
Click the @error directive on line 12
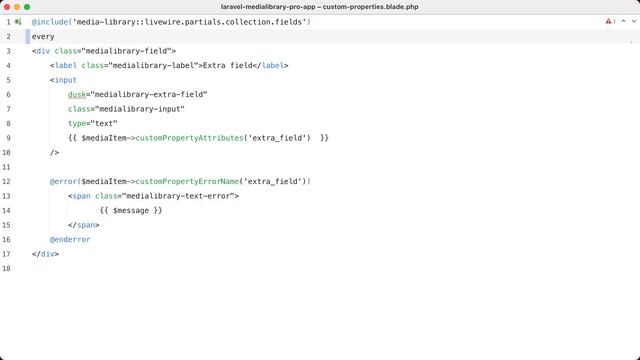pos(63,181)
